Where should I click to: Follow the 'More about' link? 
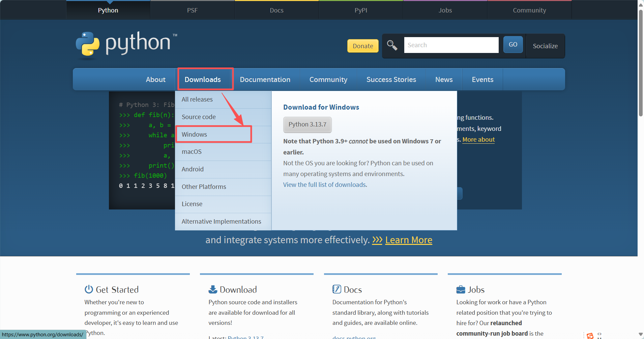(x=478, y=139)
